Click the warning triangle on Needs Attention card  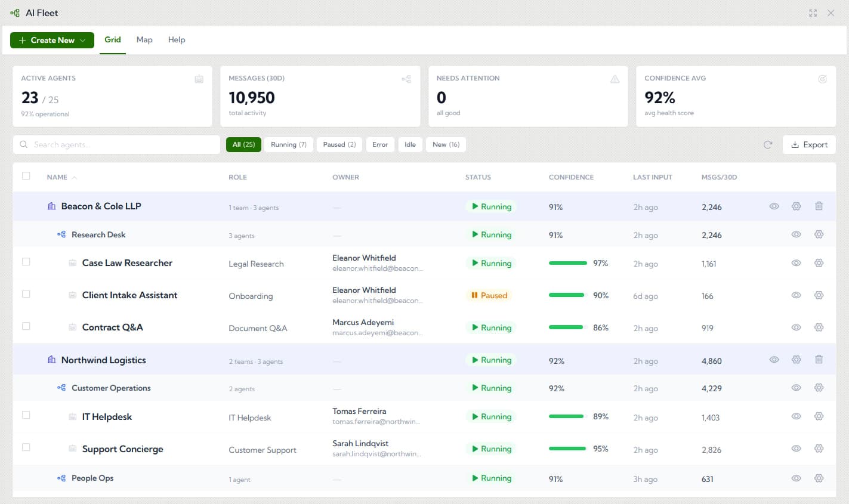[x=615, y=79]
